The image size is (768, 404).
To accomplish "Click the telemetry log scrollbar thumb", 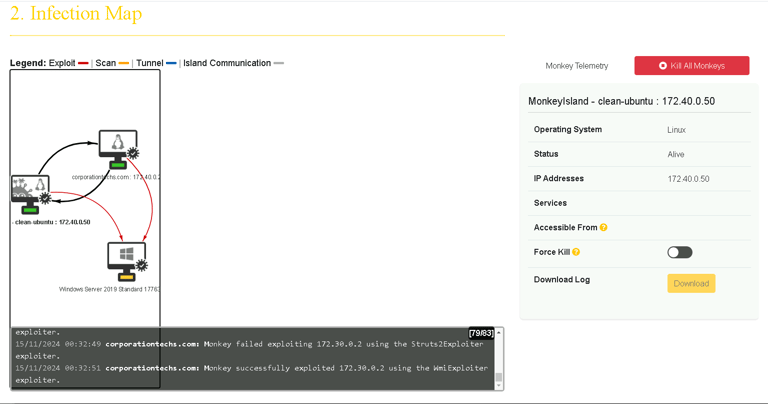I will 499,377.
